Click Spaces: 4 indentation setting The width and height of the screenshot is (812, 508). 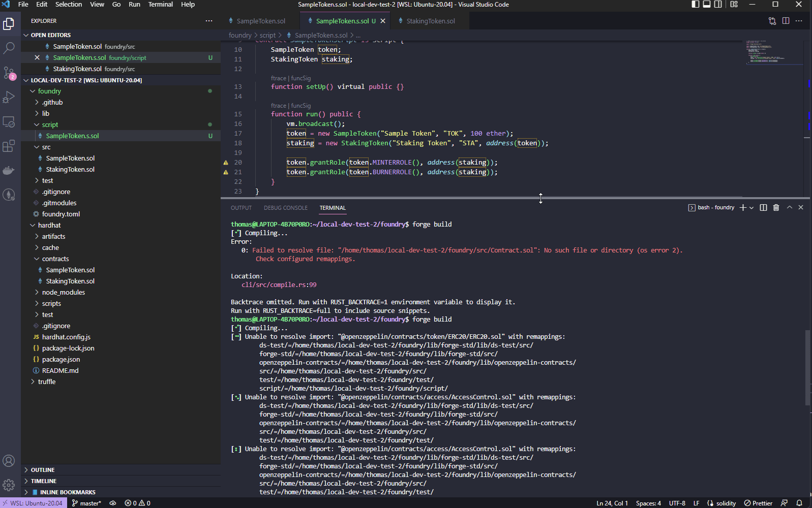(648, 503)
